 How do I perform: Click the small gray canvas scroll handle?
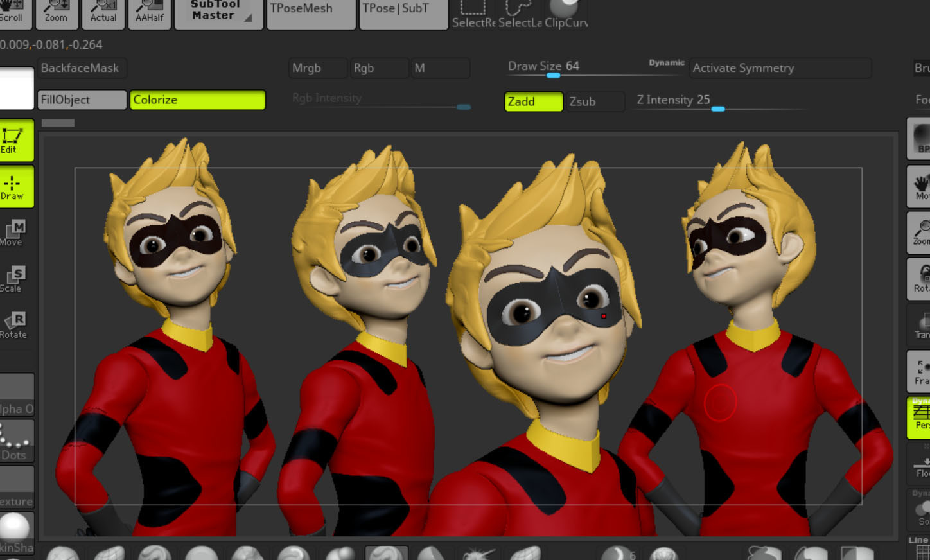tap(58, 123)
